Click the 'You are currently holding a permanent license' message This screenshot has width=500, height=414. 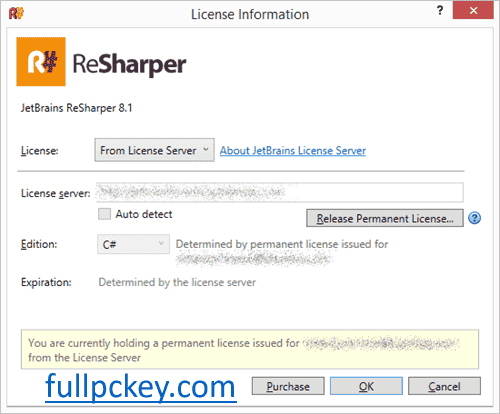tap(250, 349)
